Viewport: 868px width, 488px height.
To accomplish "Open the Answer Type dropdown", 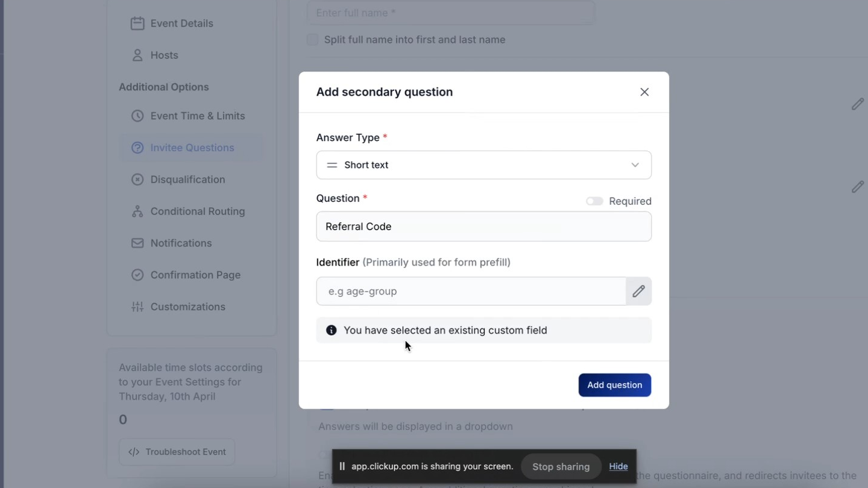I will (x=483, y=165).
